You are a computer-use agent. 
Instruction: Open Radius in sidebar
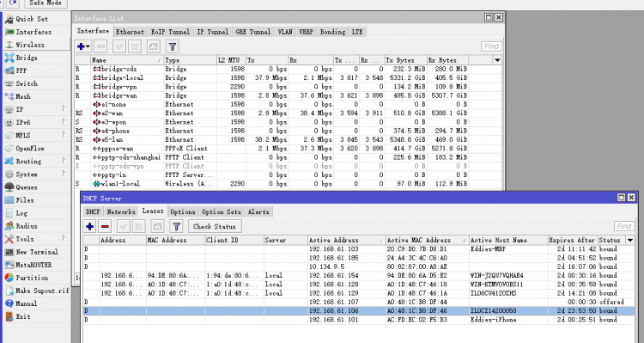pyautogui.click(x=27, y=226)
